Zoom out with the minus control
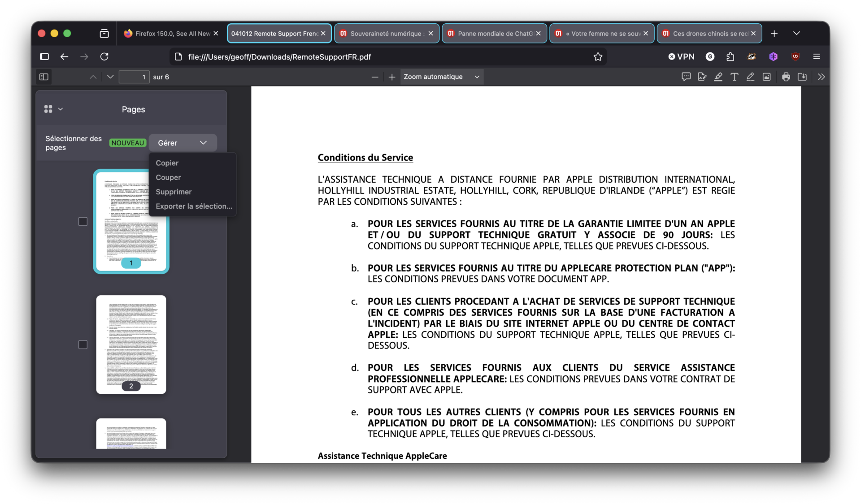 375,77
